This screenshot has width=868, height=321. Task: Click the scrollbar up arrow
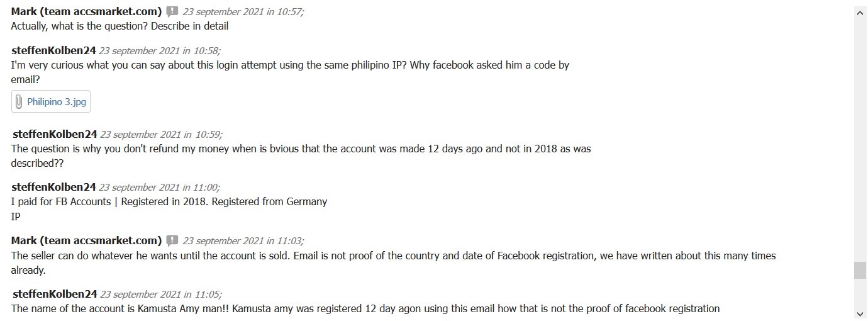pos(860,12)
